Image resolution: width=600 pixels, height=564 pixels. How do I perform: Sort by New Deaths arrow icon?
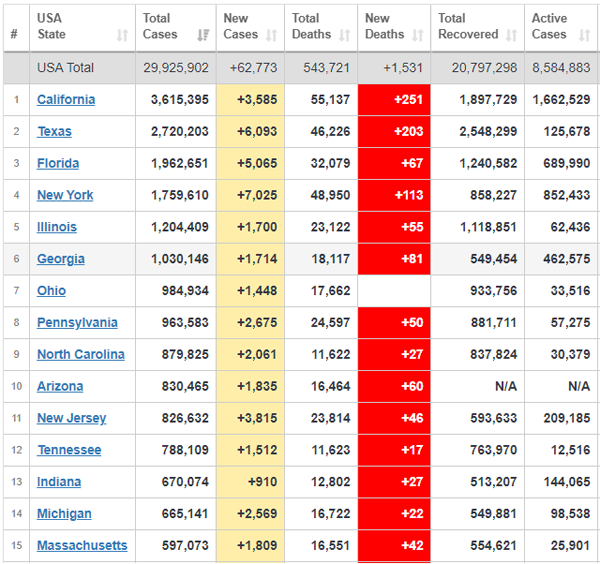pyautogui.click(x=418, y=35)
